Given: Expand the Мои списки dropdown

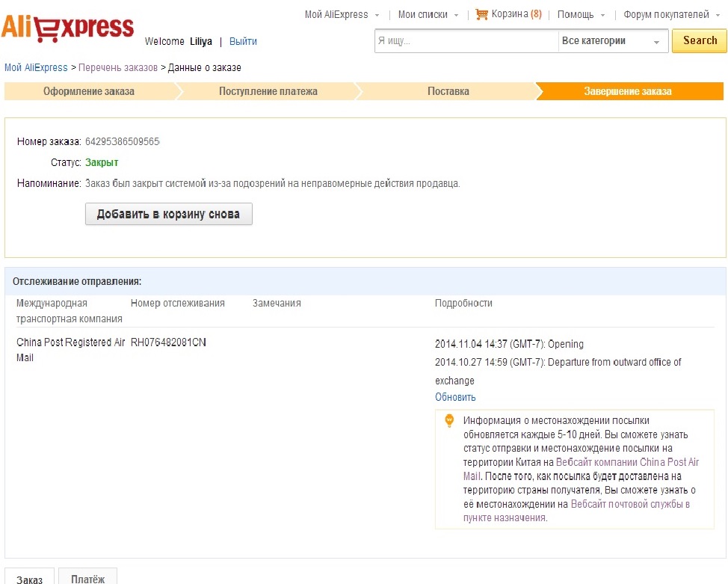Looking at the screenshot, I should click(x=428, y=14).
